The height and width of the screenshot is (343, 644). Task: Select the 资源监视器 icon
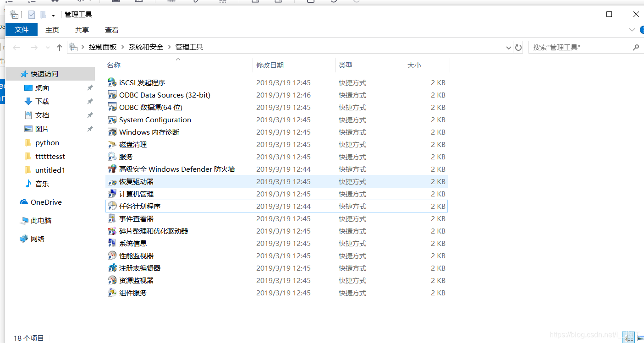coord(112,280)
